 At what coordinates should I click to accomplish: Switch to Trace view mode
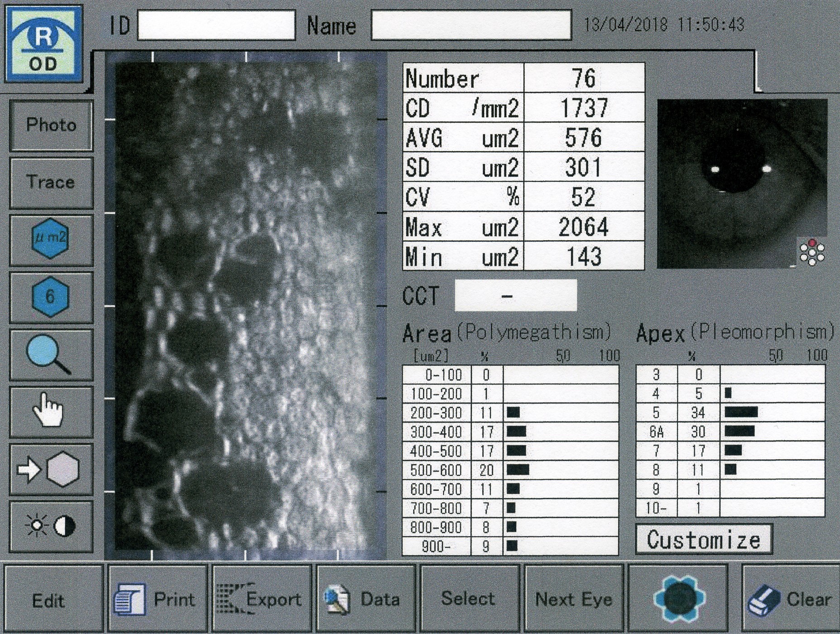click(51, 182)
